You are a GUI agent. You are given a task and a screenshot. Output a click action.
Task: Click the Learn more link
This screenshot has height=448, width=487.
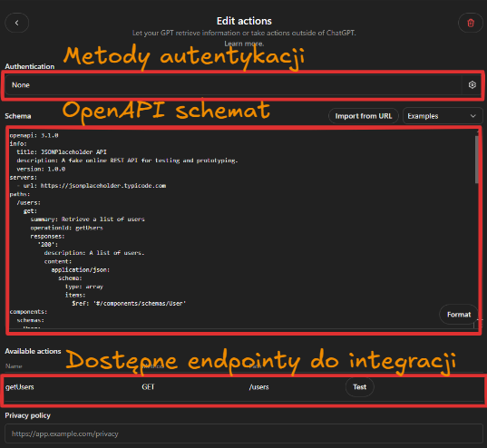tap(244, 44)
